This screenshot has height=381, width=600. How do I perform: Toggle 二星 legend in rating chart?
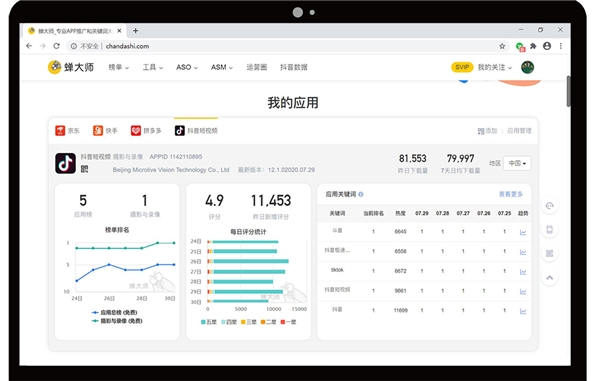(x=269, y=322)
